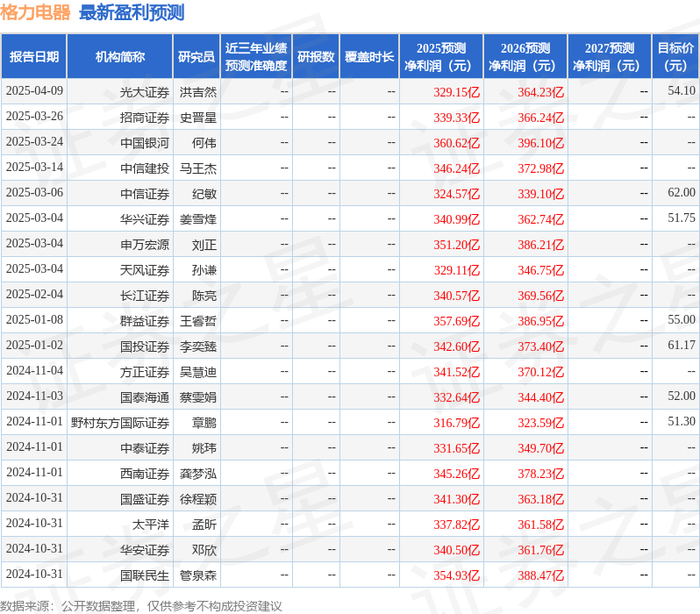Click the 332.64亿 profit value
Screen dimensions: 700x614
457,398
